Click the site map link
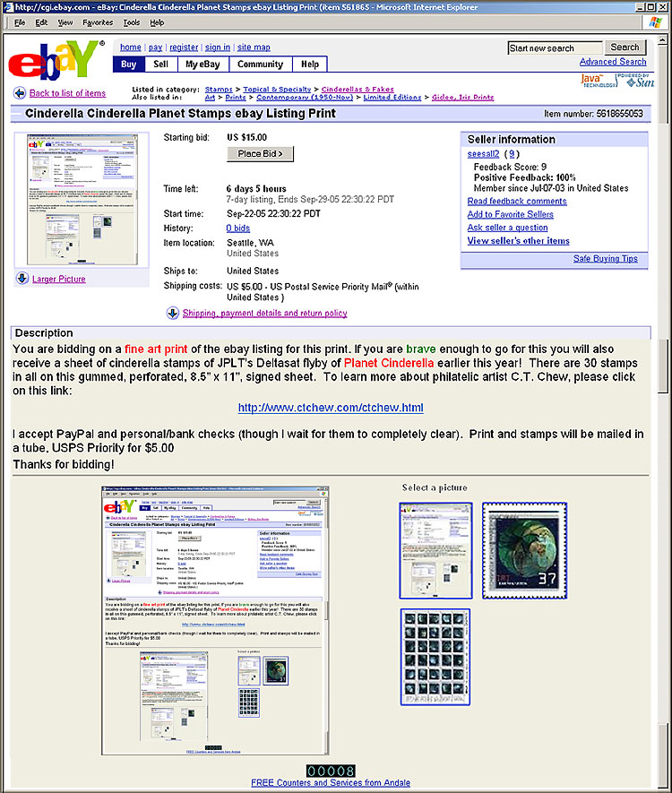Viewport: 672px width, 793px height. 254,47
